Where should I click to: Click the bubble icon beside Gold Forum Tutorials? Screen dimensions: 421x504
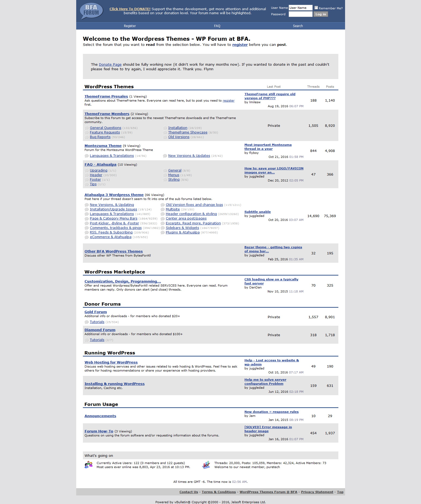point(87,322)
